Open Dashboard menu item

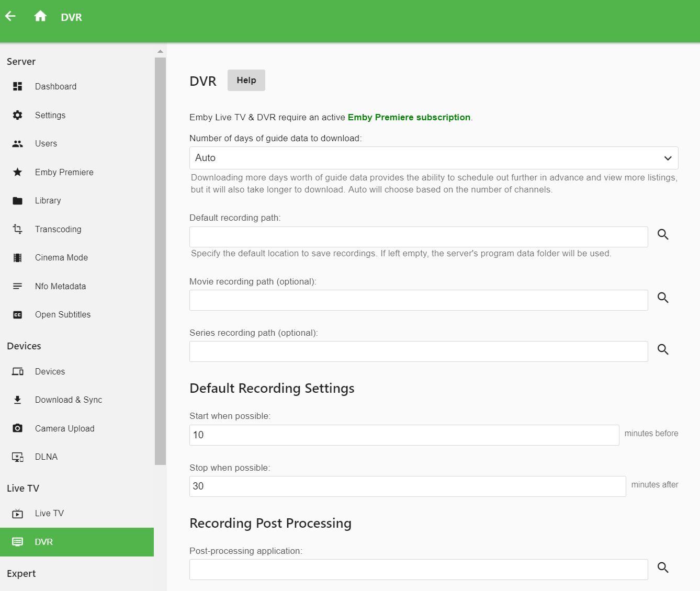[77, 86]
